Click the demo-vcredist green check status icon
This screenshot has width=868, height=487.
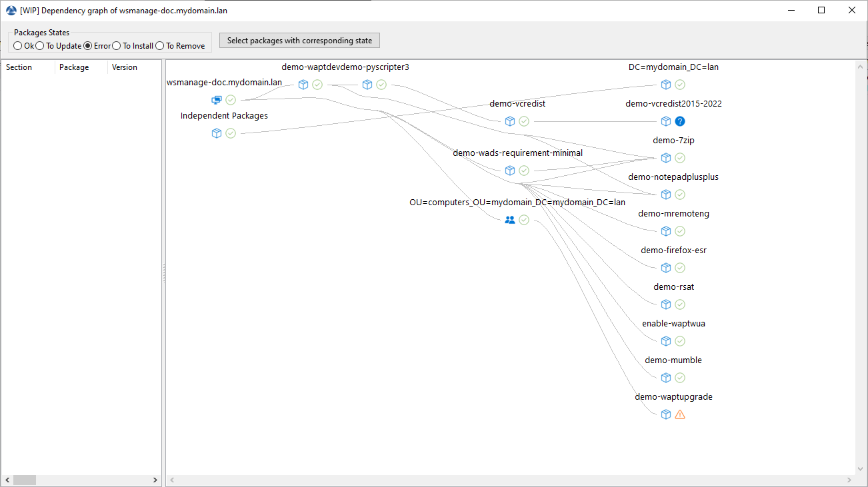(x=524, y=121)
